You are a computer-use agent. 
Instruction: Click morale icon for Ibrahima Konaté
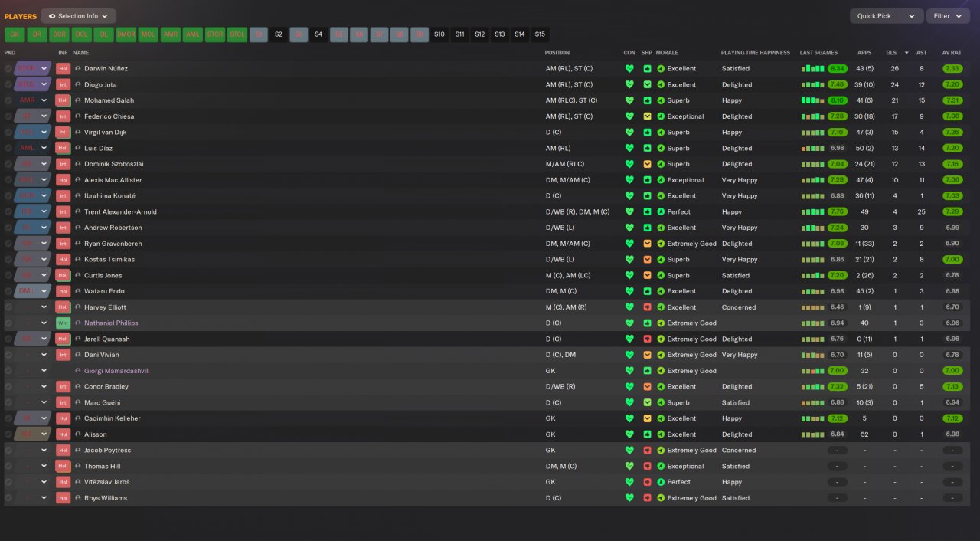(x=661, y=196)
